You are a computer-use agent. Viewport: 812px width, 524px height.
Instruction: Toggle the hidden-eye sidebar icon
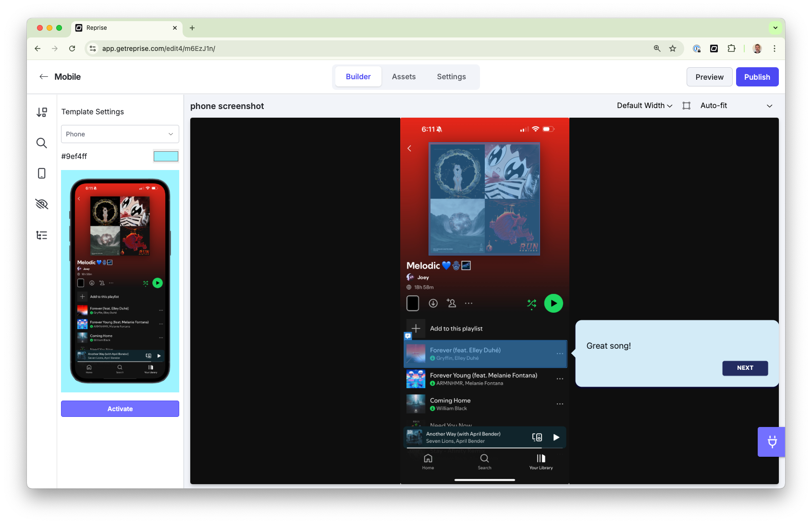coord(42,204)
